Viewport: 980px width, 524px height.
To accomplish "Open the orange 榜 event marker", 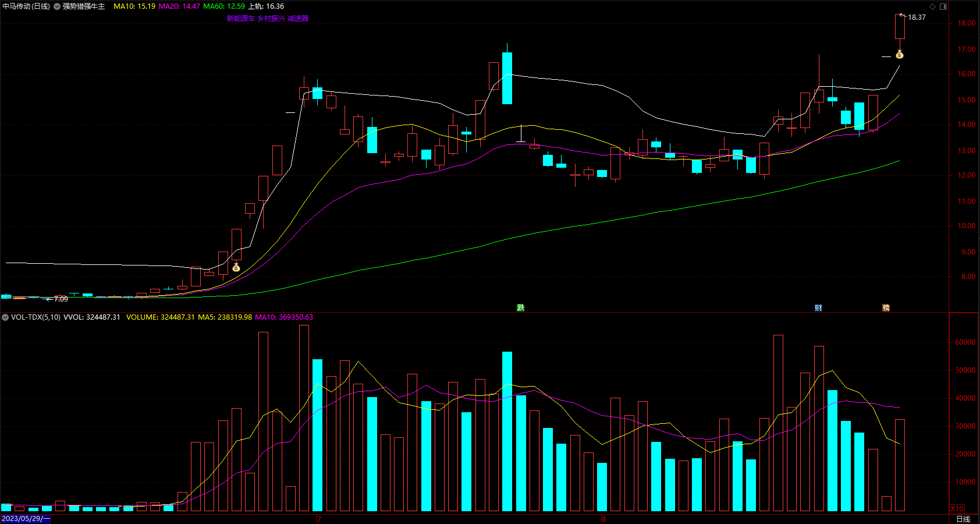I will coord(886,307).
